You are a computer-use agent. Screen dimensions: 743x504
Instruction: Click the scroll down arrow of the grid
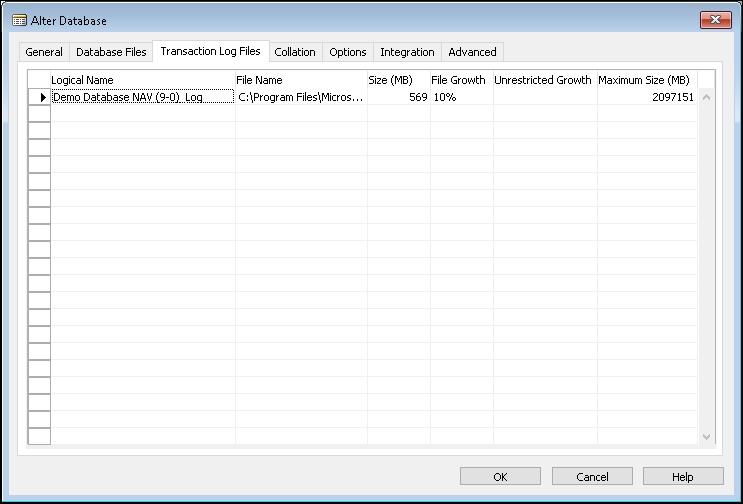[706, 436]
